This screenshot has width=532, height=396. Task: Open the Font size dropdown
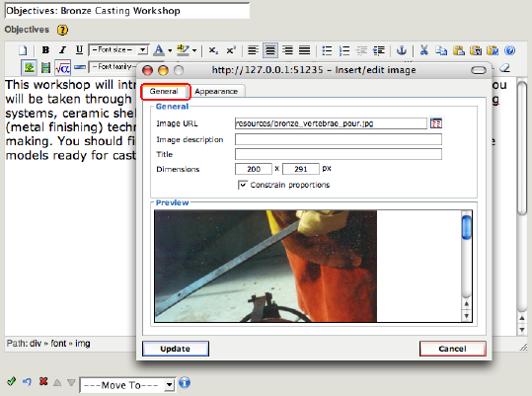point(118,50)
